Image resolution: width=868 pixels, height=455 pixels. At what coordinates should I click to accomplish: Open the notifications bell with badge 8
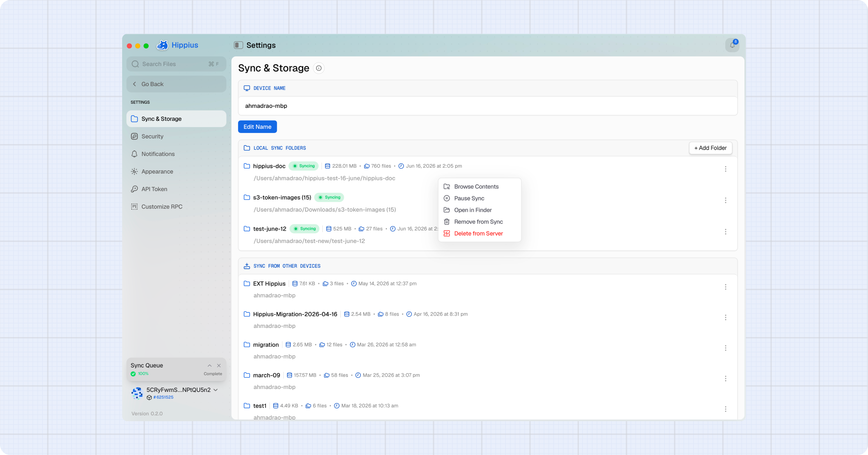click(x=732, y=45)
